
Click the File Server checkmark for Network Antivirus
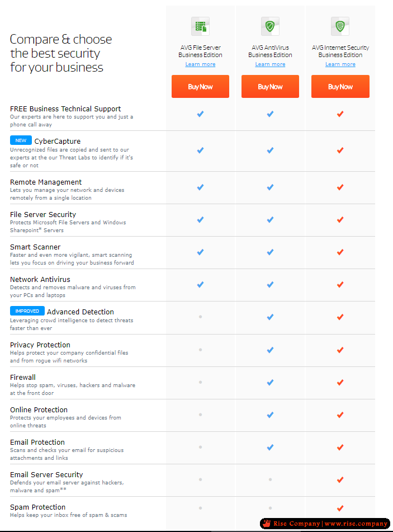(200, 284)
